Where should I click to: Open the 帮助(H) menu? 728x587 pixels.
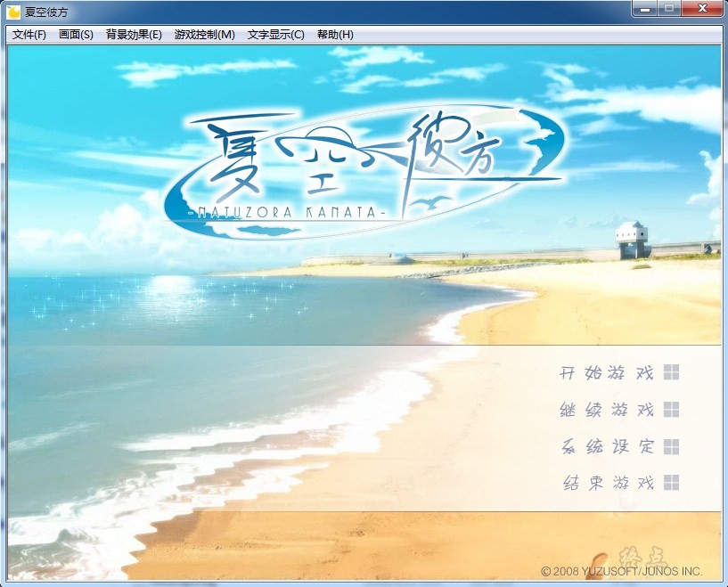click(335, 35)
